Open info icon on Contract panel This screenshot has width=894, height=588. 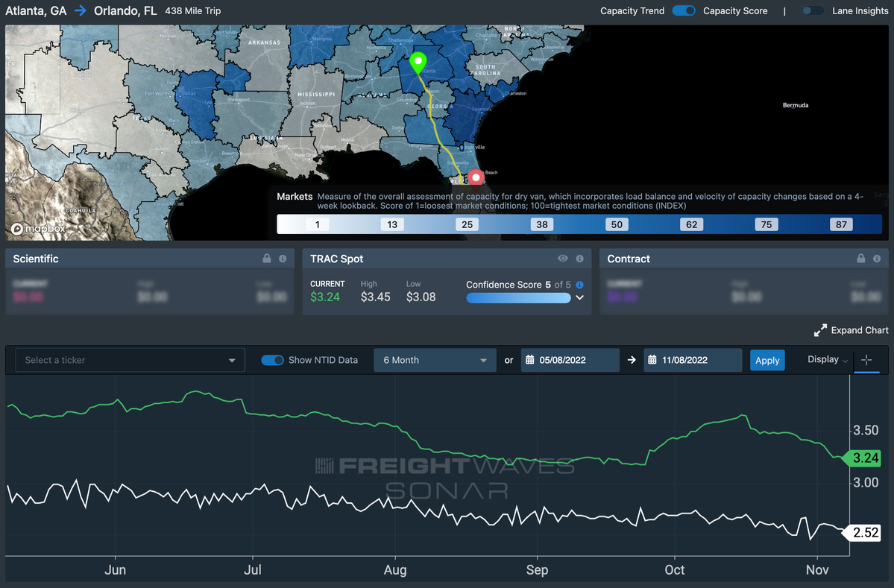(877, 259)
